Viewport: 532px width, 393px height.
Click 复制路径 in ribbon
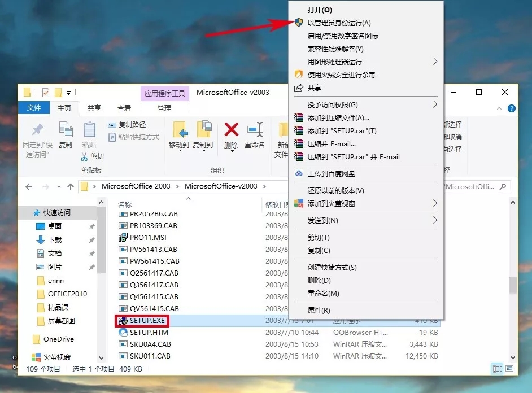click(x=127, y=124)
